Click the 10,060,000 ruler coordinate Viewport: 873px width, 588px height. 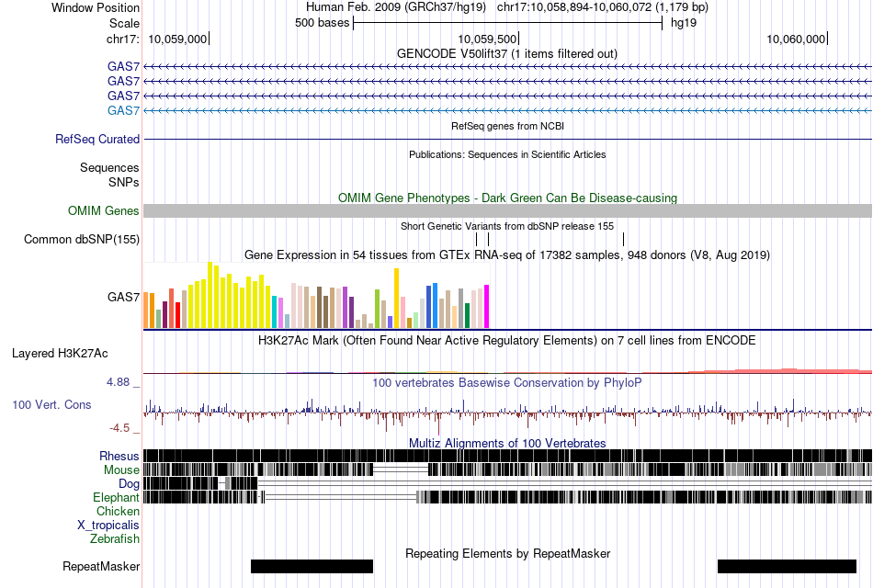click(796, 39)
